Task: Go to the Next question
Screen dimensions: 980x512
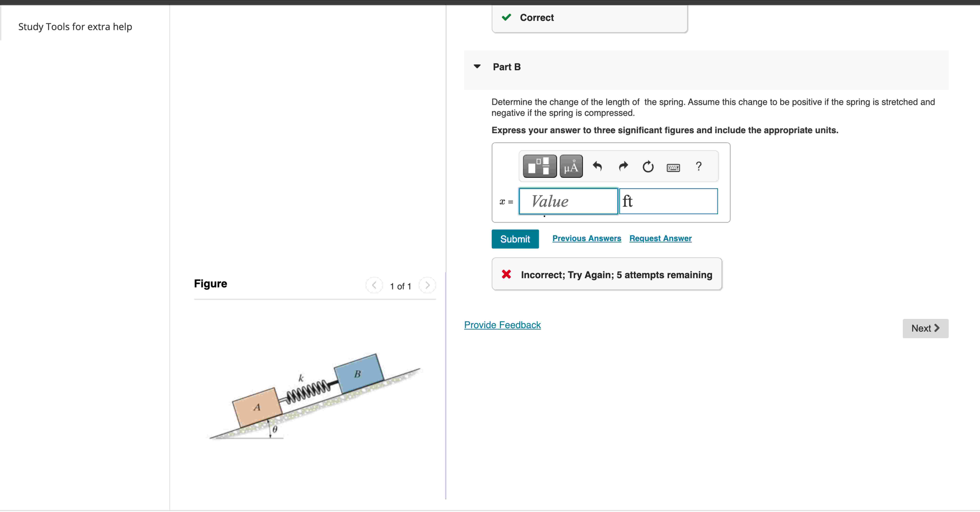Action: 925,328
